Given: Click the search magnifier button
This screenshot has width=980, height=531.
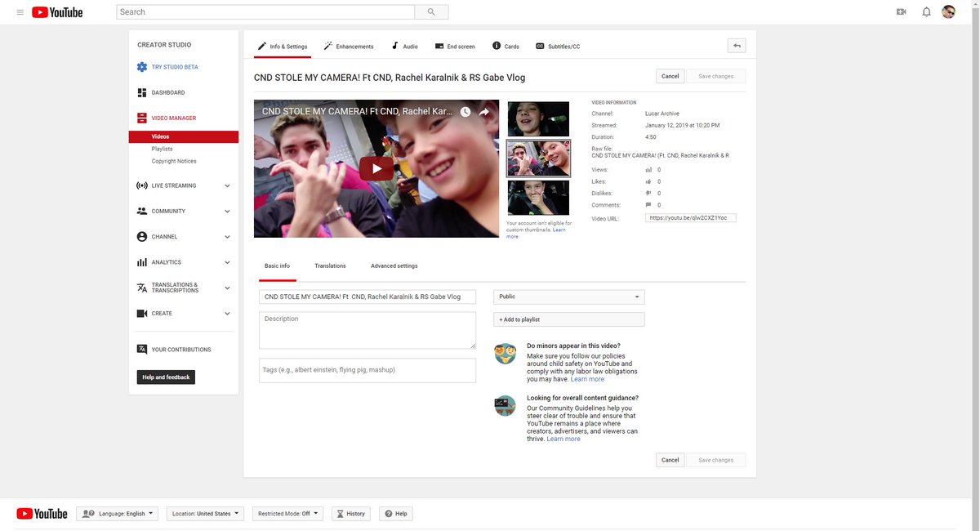Looking at the screenshot, I should (431, 12).
